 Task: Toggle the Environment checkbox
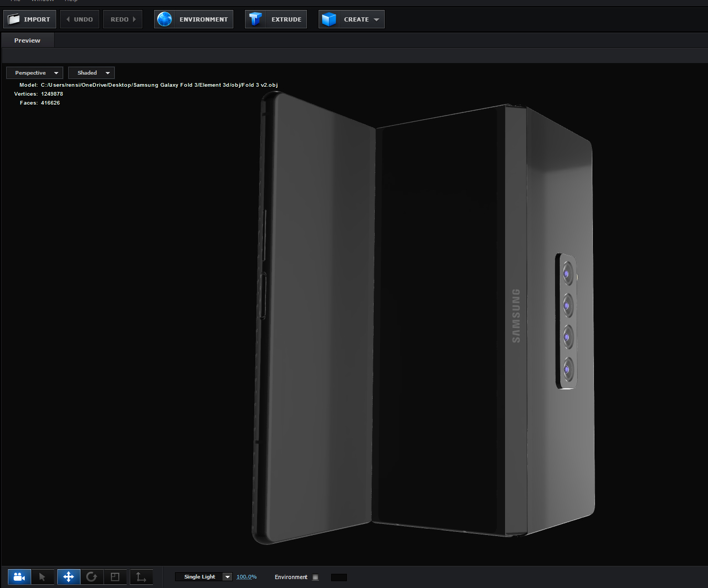point(315,577)
